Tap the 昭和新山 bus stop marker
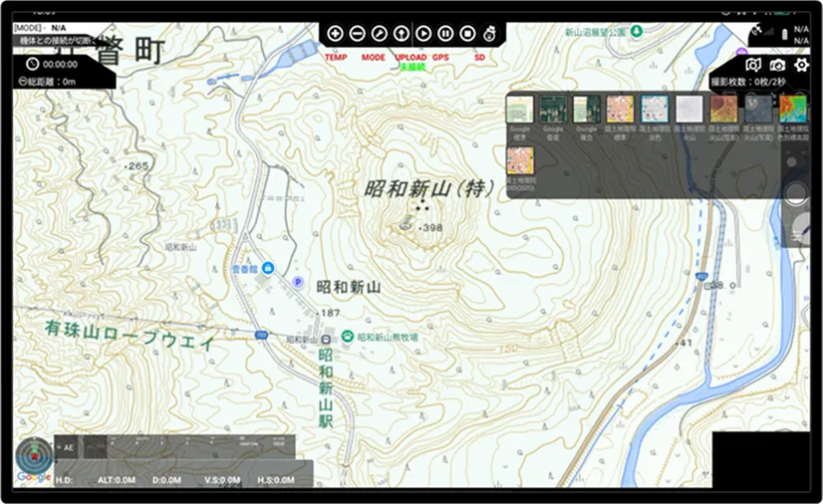The image size is (823, 504). point(326,339)
